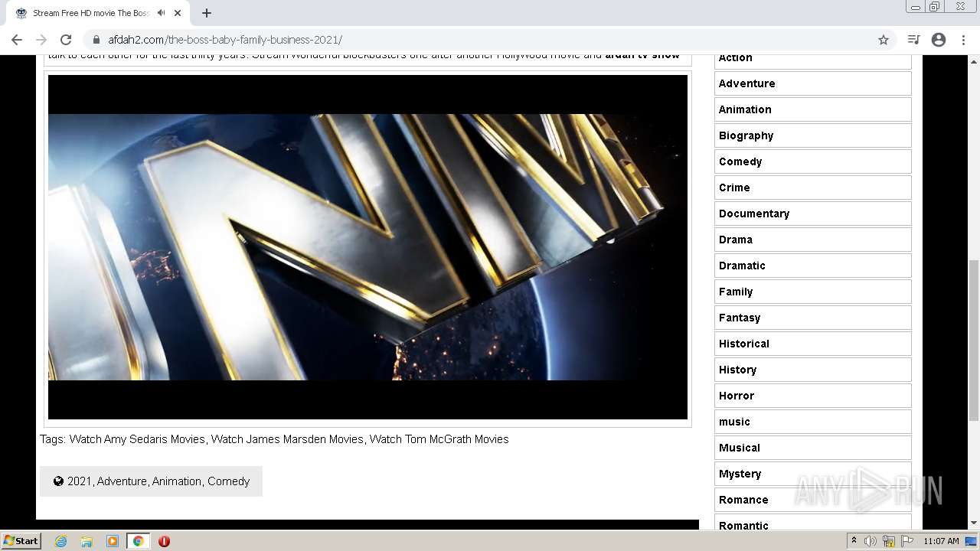Open the 2021 year link below tags
Screen dimensions: 980x551
pos(79,481)
